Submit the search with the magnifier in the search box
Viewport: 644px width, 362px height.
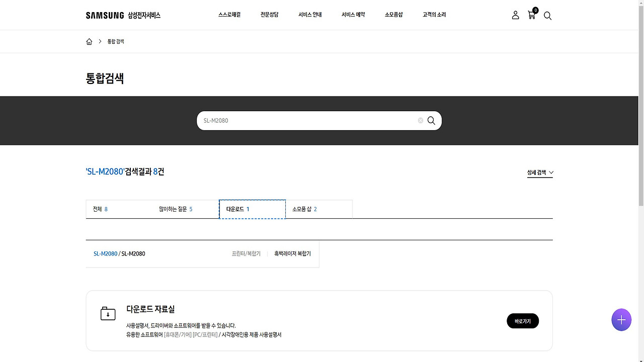tap(431, 120)
